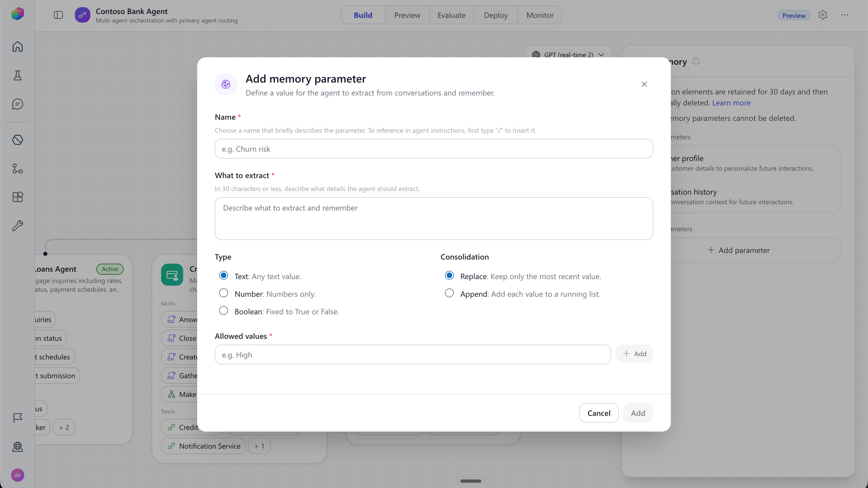Open the chat bubble icon in sidebar

17,104
